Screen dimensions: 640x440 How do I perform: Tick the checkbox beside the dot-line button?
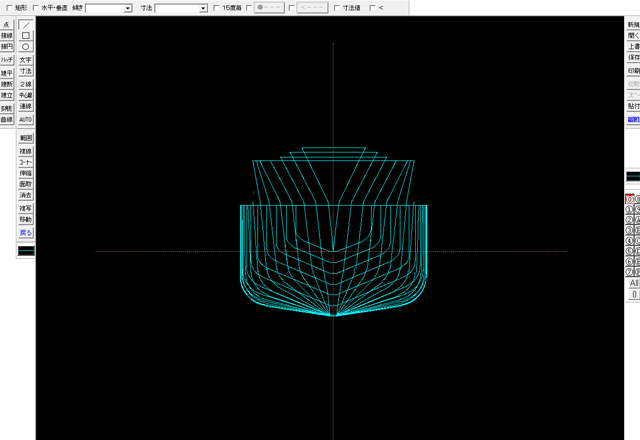point(249,8)
